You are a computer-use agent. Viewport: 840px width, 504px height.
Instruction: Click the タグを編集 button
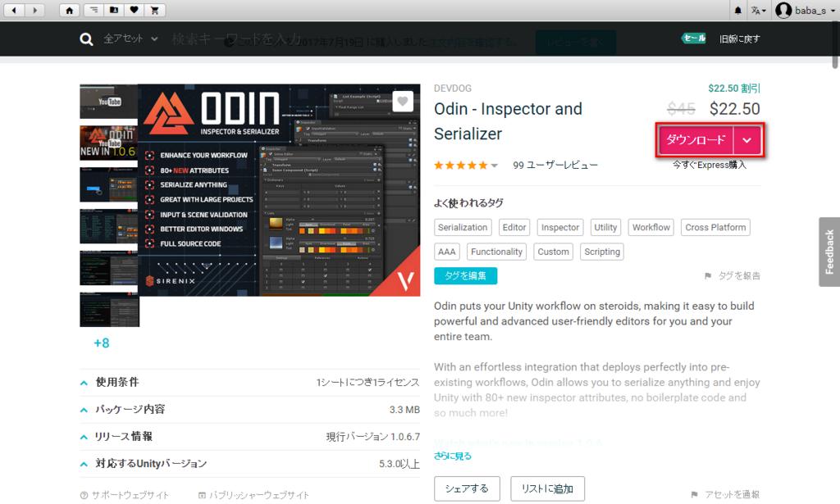[x=466, y=275]
